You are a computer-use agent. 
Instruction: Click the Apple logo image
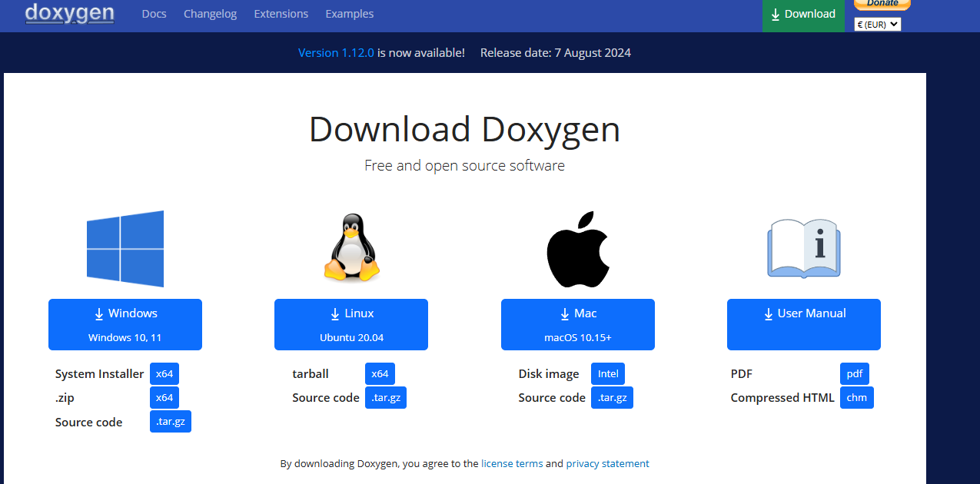tap(578, 249)
